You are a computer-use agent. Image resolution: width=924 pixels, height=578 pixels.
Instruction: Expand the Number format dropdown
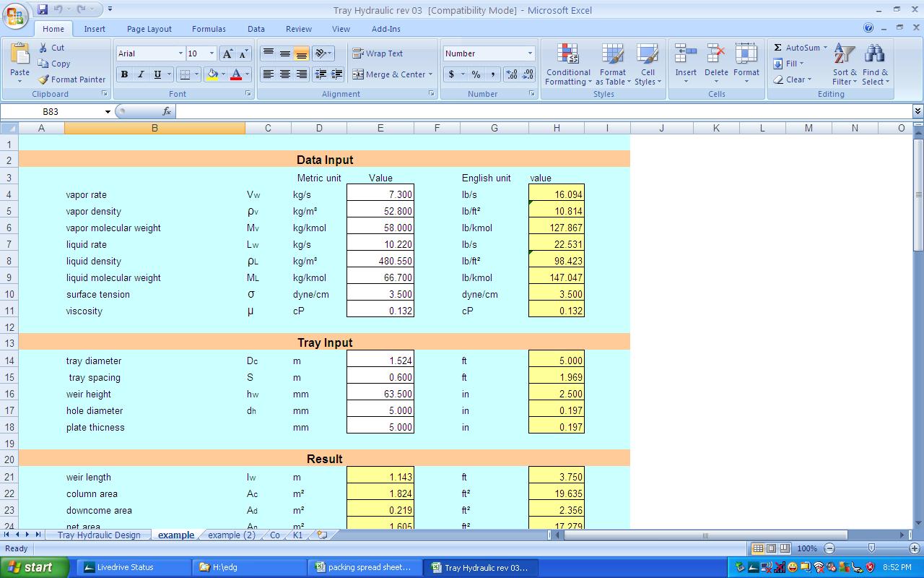coord(530,53)
